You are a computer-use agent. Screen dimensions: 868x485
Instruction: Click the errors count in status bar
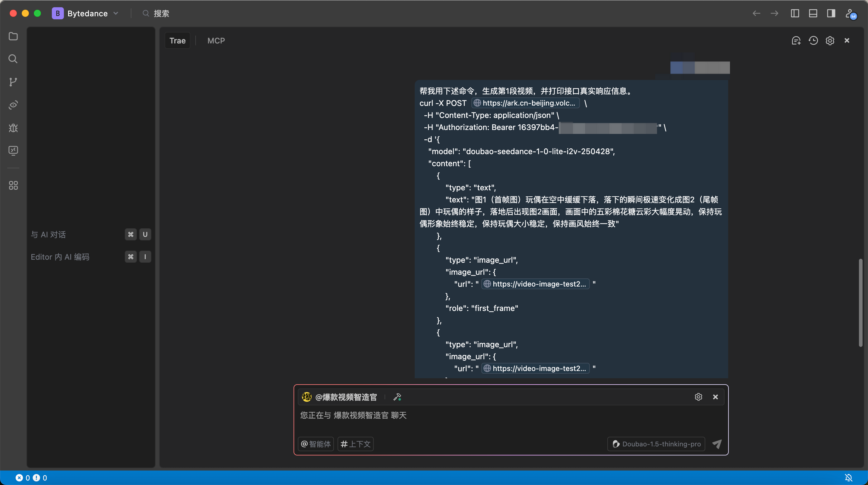[x=23, y=477]
